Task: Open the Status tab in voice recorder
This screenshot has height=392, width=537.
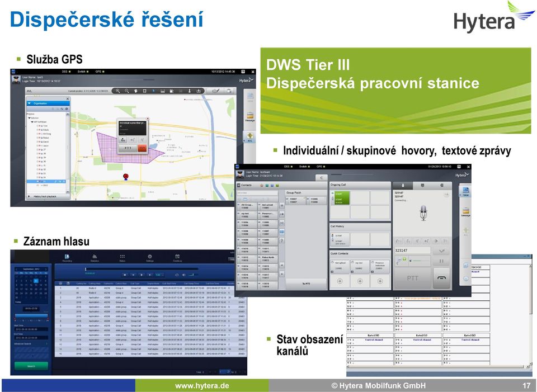Action: point(123,258)
